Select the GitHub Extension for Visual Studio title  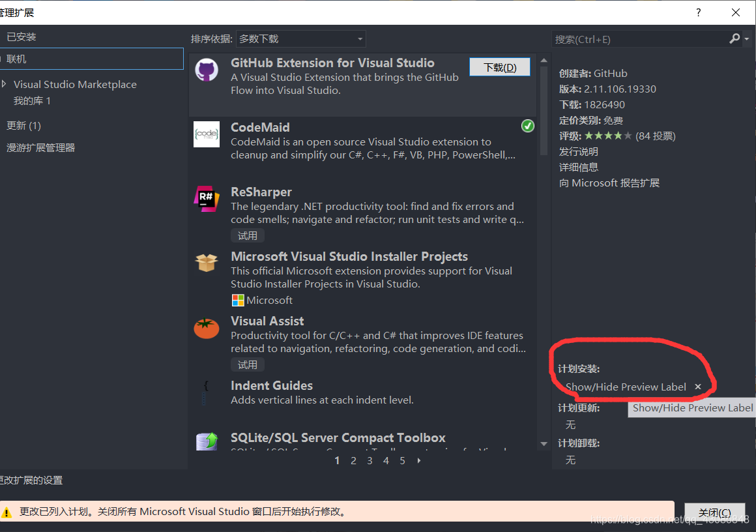click(332, 63)
